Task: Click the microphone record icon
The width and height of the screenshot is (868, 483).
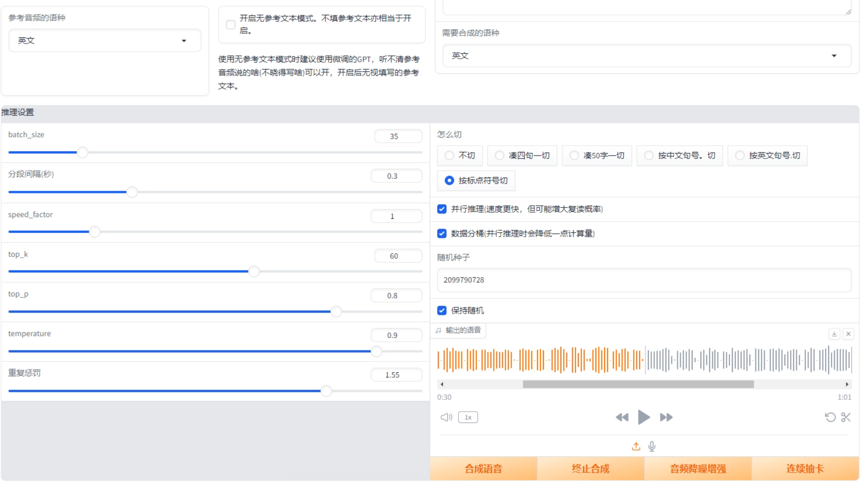Action: click(x=652, y=446)
